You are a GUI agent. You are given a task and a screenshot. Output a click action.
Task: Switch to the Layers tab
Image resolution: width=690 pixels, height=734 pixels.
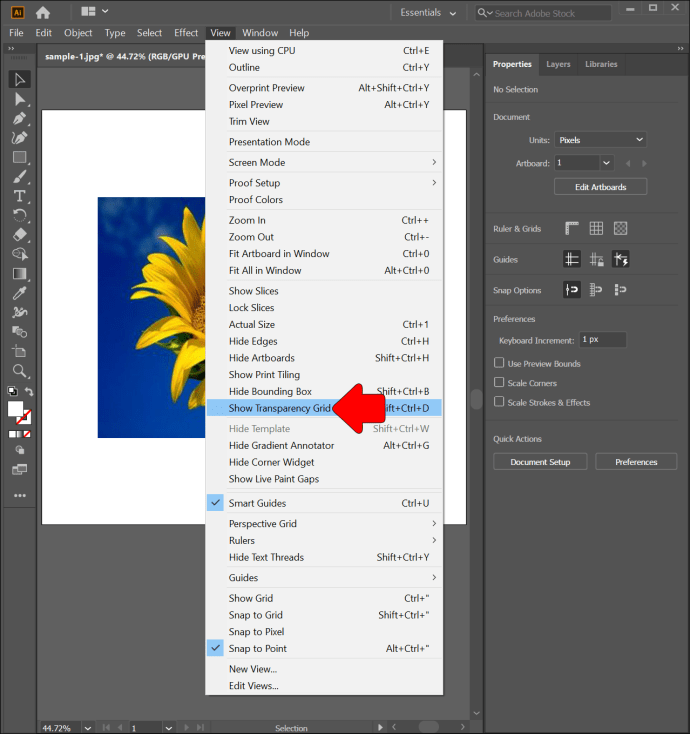[558, 64]
